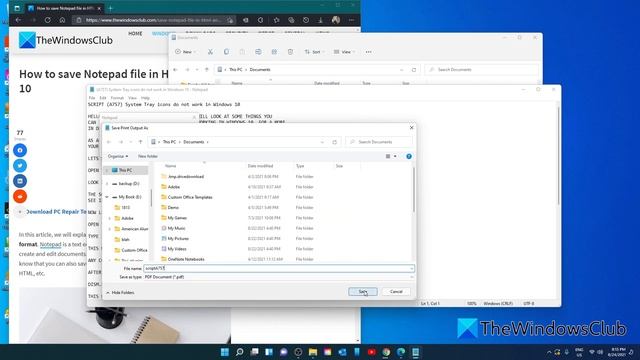Sort by the Type column header in dialog
The height and width of the screenshot is (360, 640).
pyautogui.click(x=300, y=166)
